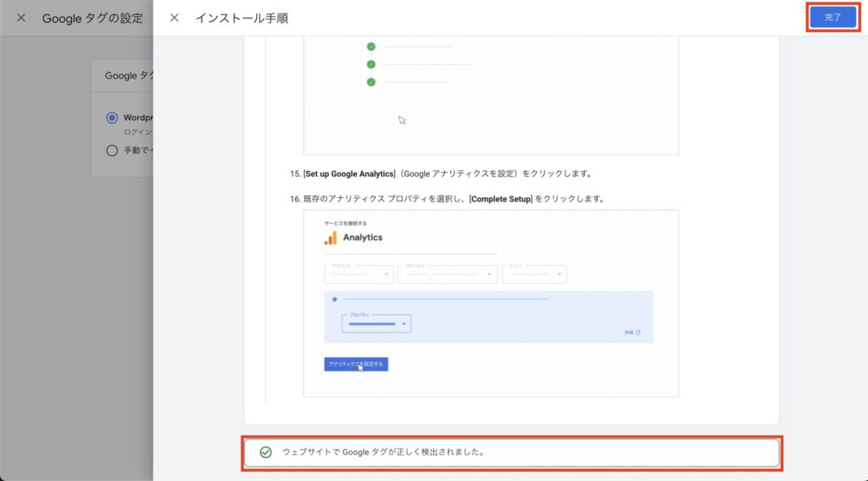Click the blue 完了 button
Screen dimensions: 868x481
coord(832,17)
